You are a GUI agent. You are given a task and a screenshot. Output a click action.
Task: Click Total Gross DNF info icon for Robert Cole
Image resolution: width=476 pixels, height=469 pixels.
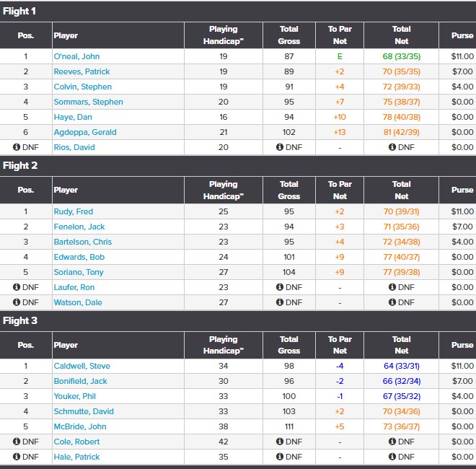280,442
